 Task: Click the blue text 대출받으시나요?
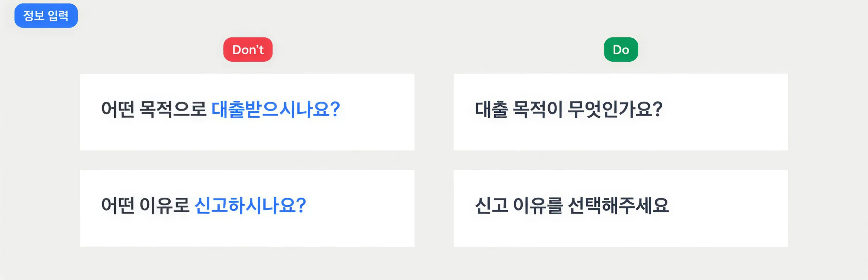coord(275,109)
